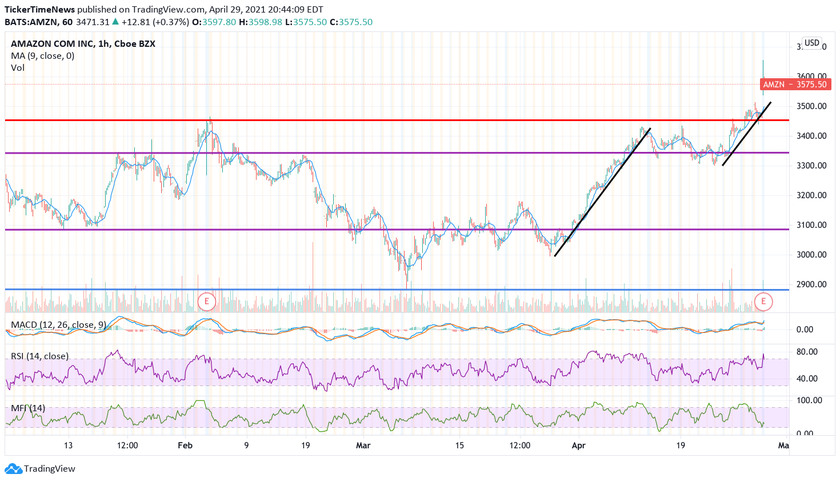Click the TradingView wordmark link
Image resolution: width=840 pixels, height=482 pixels.
click(49, 469)
